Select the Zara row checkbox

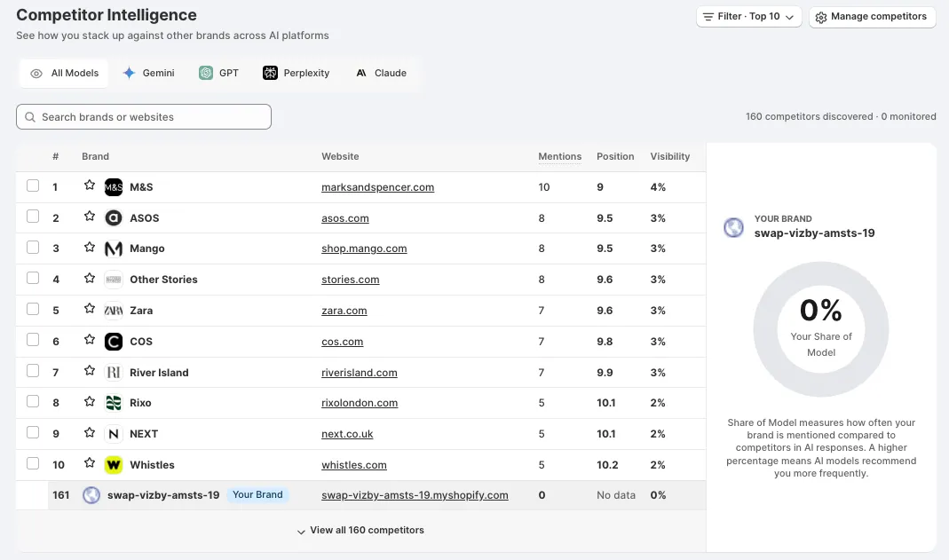33,309
